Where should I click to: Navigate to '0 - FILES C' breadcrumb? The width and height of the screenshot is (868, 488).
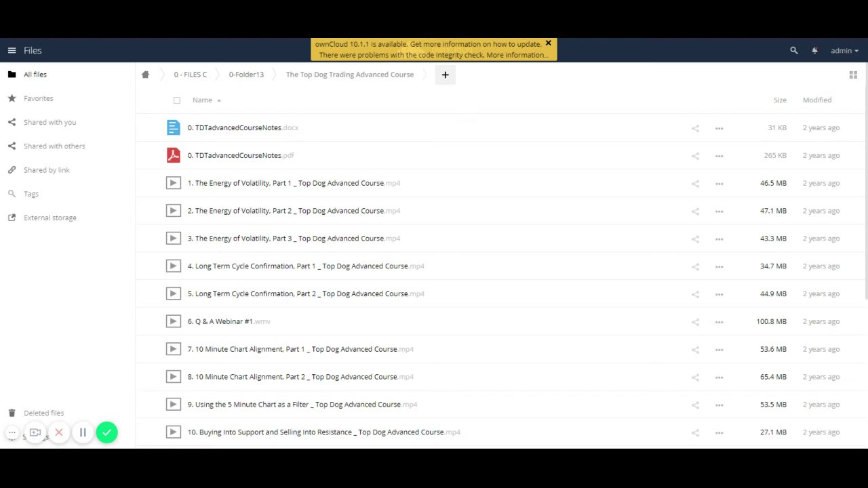tap(190, 75)
